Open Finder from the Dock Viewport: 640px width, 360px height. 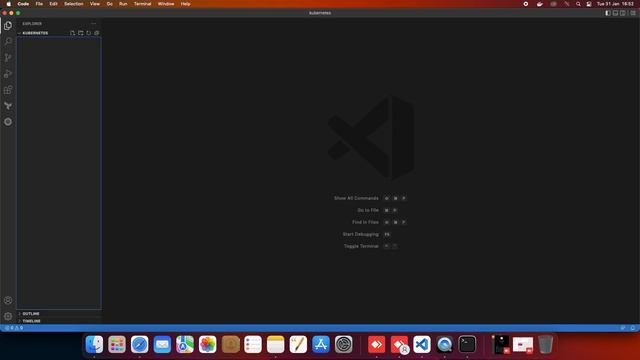[x=94, y=344]
